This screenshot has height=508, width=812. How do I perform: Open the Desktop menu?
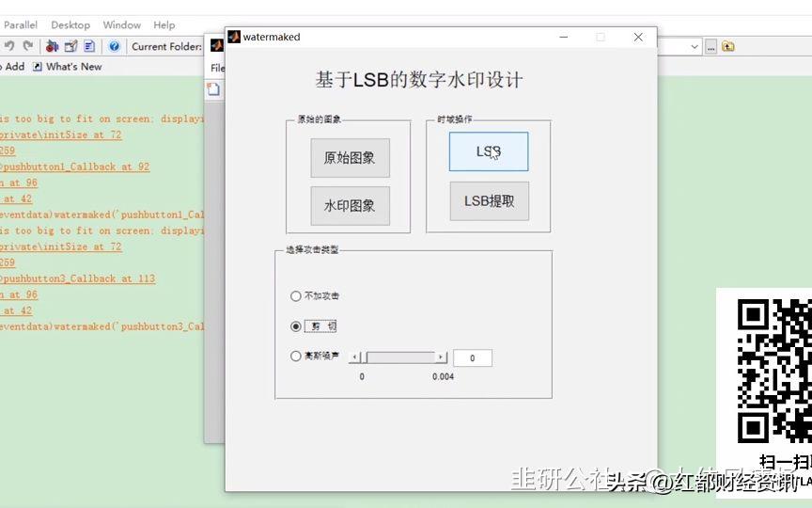pos(70,24)
